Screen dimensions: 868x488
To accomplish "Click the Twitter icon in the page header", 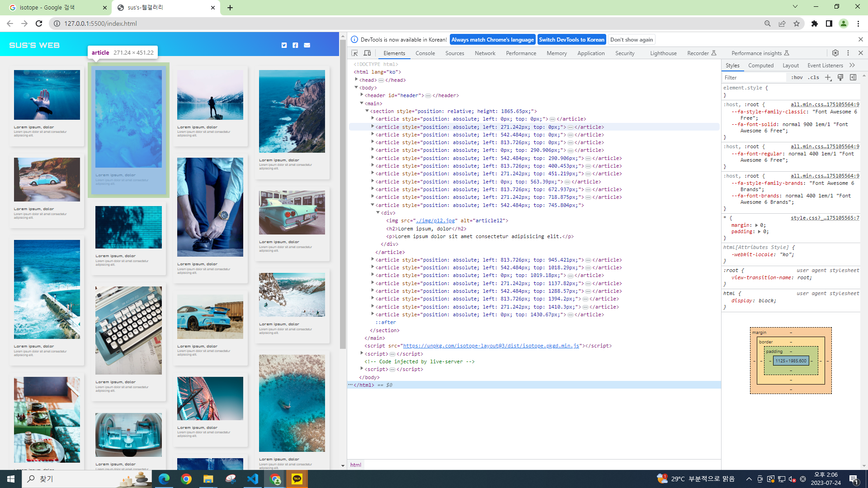I will click(x=284, y=45).
